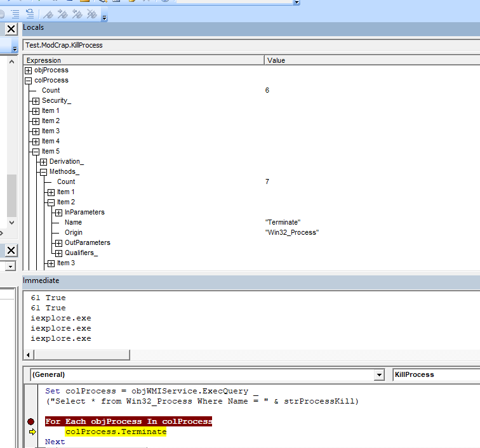Click the yellow execution arrow in margin

point(32,432)
